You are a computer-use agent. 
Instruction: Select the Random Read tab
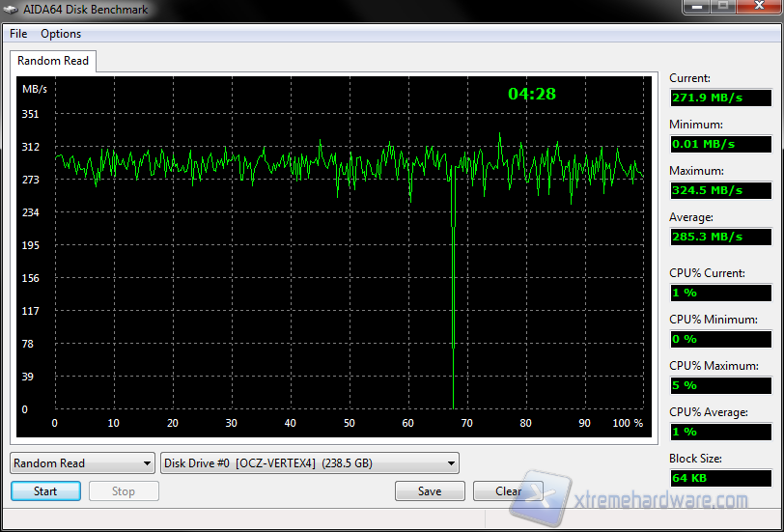click(x=53, y=61)
